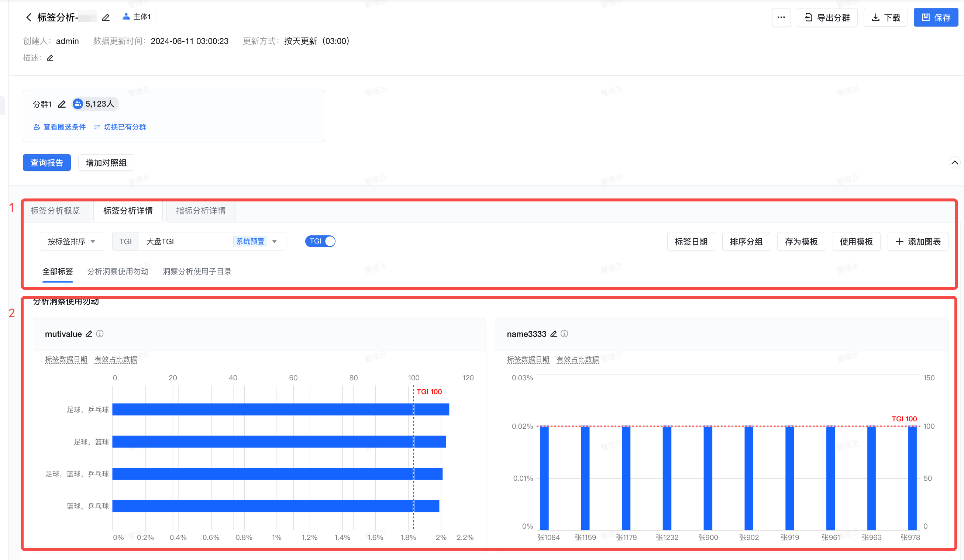Click 标签数据日期 under mutivalue
This screenshot has width=964, height=560.
[66, 359]
